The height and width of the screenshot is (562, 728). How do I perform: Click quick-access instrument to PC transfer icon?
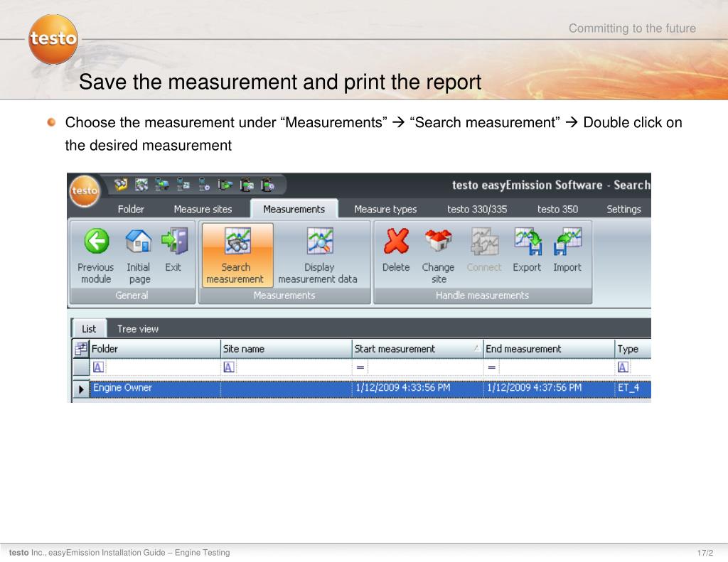tap(162, 185)
